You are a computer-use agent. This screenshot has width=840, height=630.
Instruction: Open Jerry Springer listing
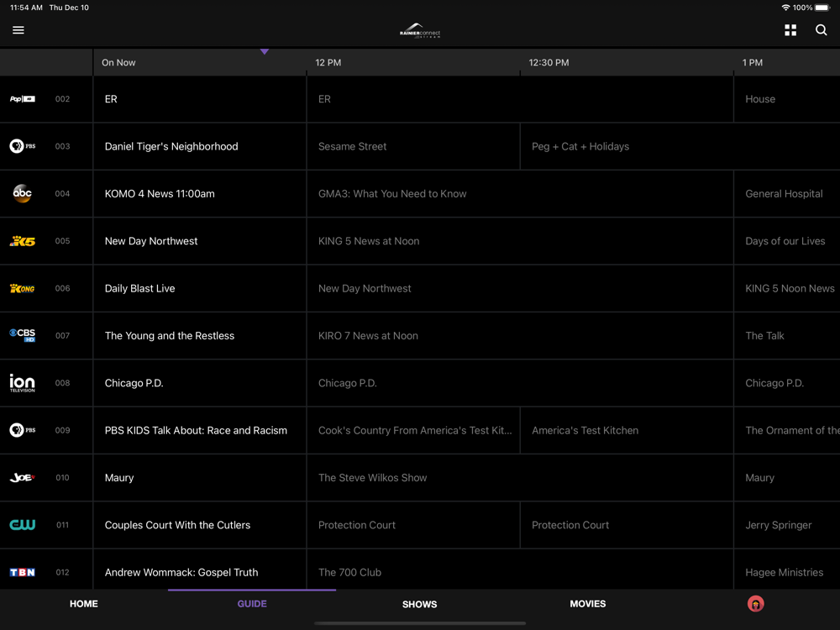[x=787, y=525]
